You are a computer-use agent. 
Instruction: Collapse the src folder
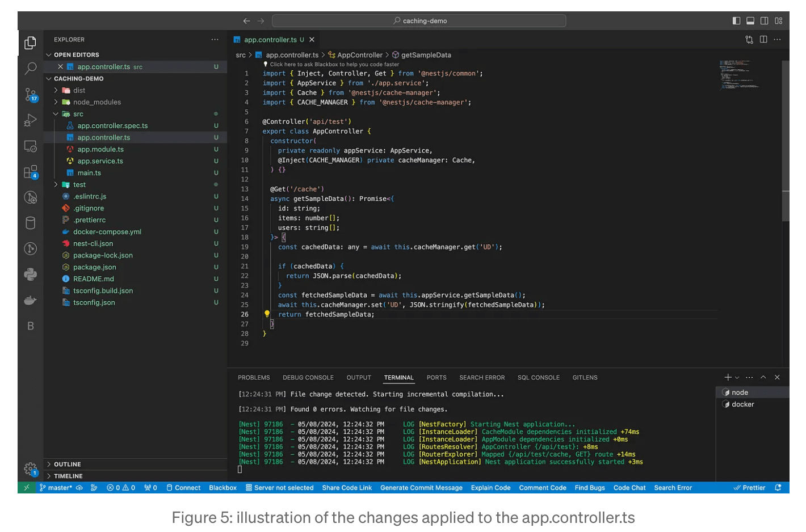point(135,114)
